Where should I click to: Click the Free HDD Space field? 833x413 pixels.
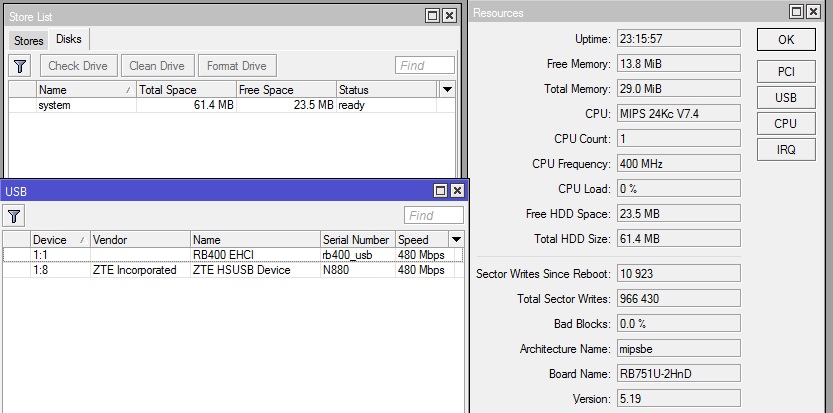678,214
